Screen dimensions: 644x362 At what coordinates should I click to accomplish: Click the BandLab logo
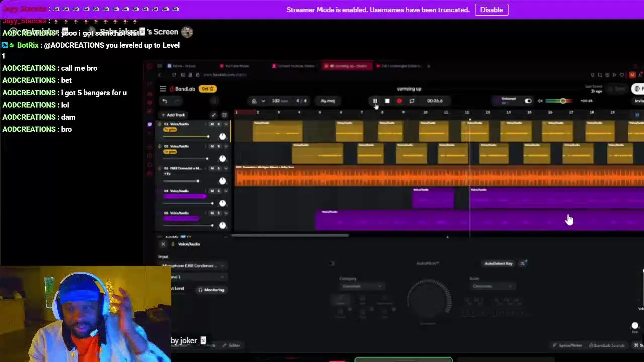click(182, 89)
